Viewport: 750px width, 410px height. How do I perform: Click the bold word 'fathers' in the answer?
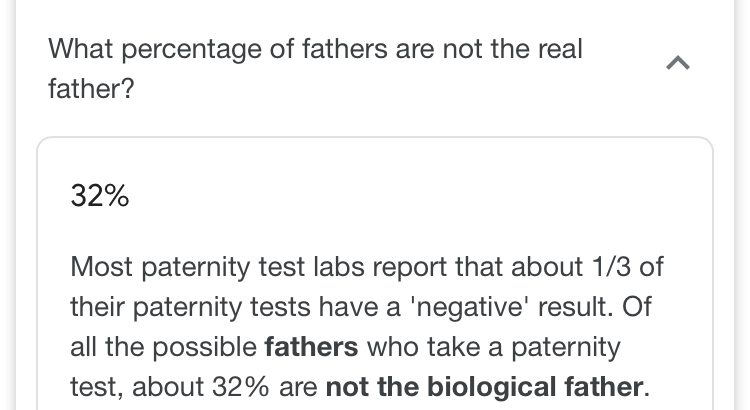(x=311, y=347)
